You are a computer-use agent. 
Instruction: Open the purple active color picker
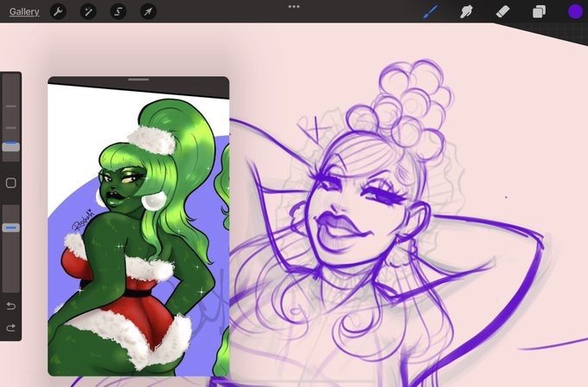click(575, 11)
